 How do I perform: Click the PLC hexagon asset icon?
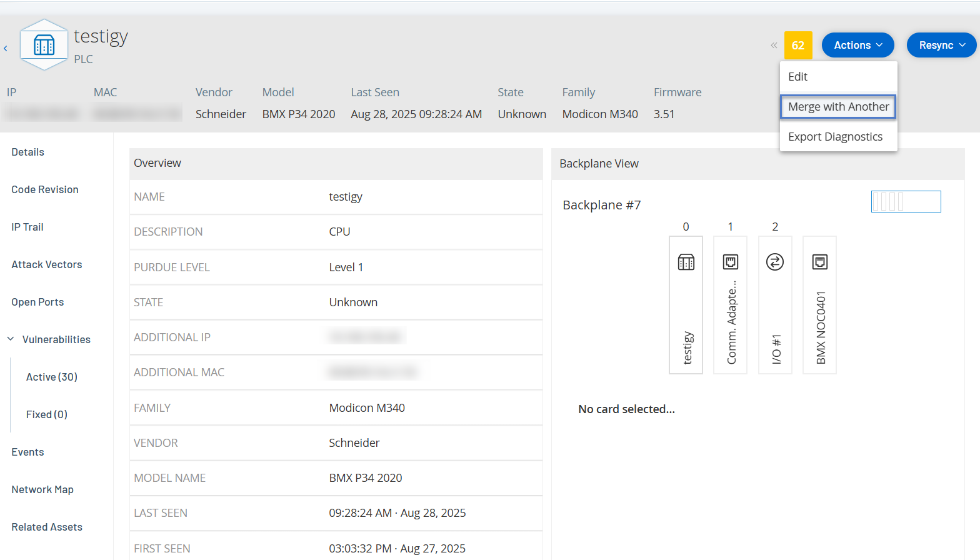(x=44, y=45)
